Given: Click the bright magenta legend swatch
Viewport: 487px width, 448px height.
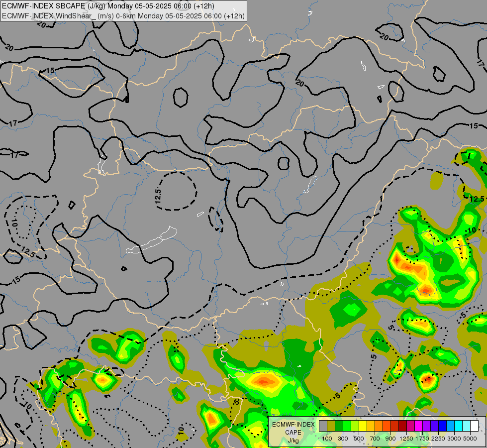Looking at the screenshot, I should pyautogui.click(x=419, y=426).
